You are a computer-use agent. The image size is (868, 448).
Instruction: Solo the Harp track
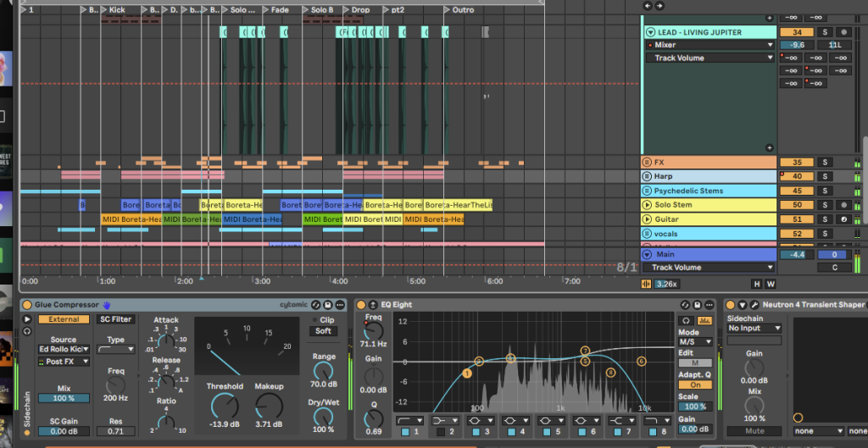tap(824, 176)
